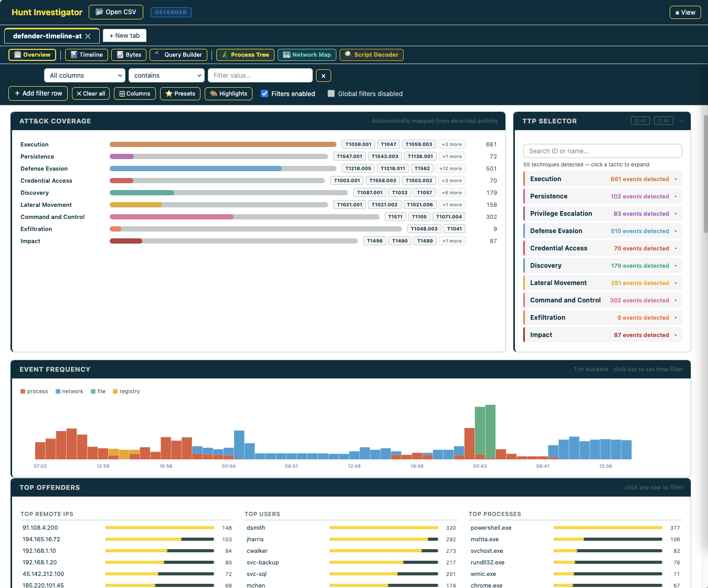Open a New tab
The width and height of the screenshot is (708, 588).
coord(124,36)
